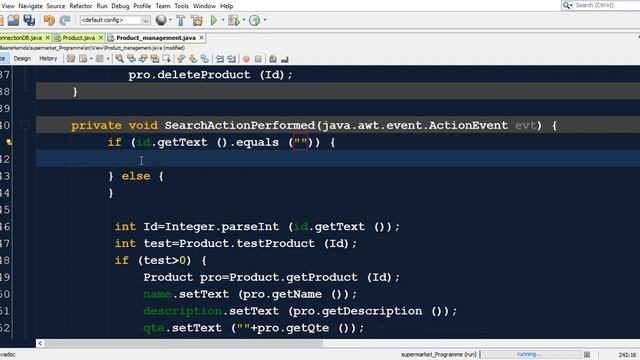
Task: Open the Tools menu
Action: (x=182, y=6)
